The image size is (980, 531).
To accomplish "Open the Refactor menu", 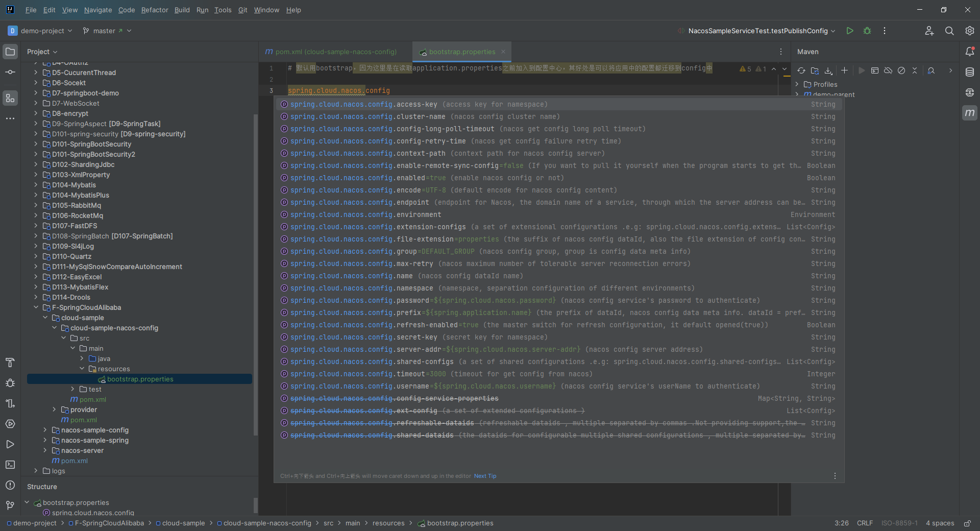I will point(155,10).
